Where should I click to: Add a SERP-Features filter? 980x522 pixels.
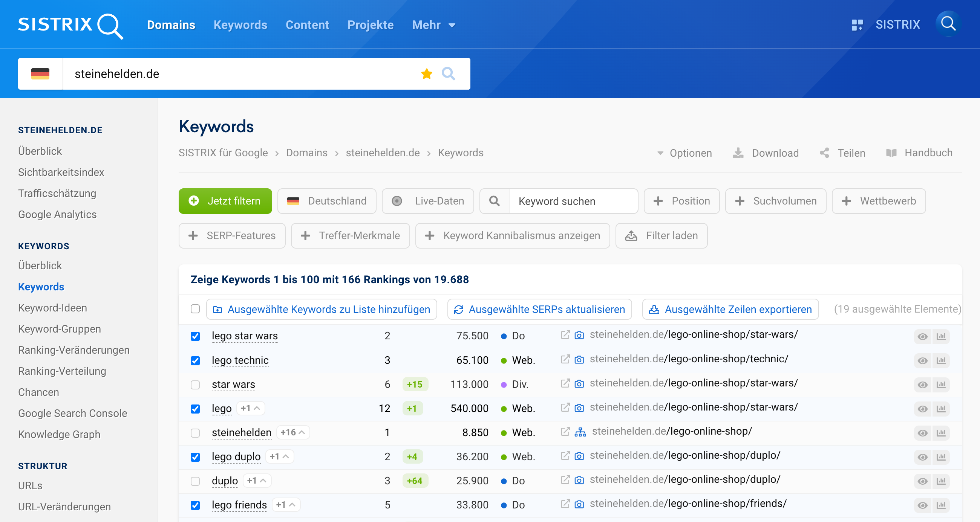pos(232,236)
